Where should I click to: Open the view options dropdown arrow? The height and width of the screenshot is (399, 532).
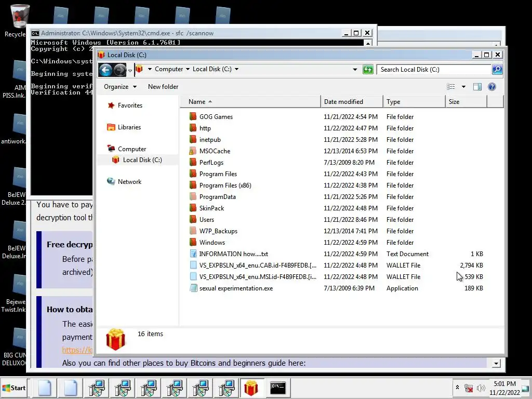tap(463, 87)
